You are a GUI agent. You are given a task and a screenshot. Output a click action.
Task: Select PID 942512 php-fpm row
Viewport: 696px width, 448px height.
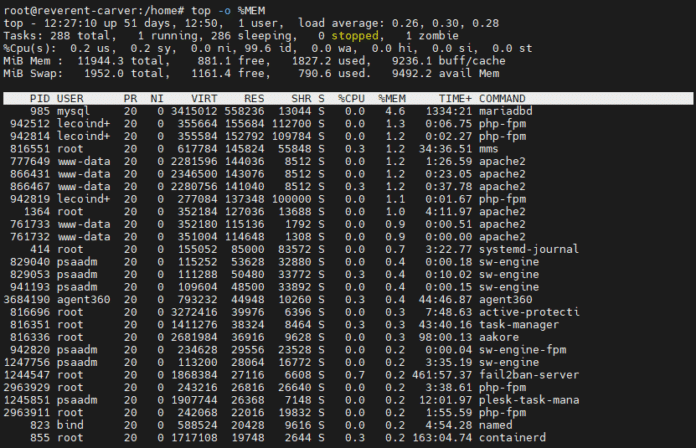(x=348, y=123)
